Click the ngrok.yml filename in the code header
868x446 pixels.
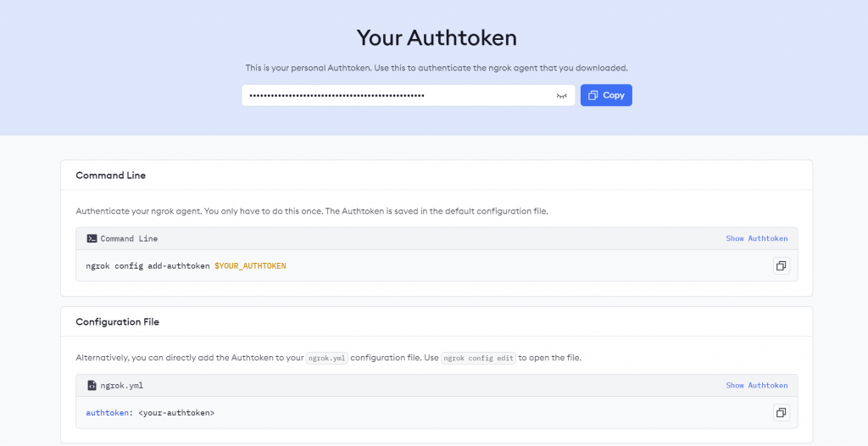(x=122, y=386)
